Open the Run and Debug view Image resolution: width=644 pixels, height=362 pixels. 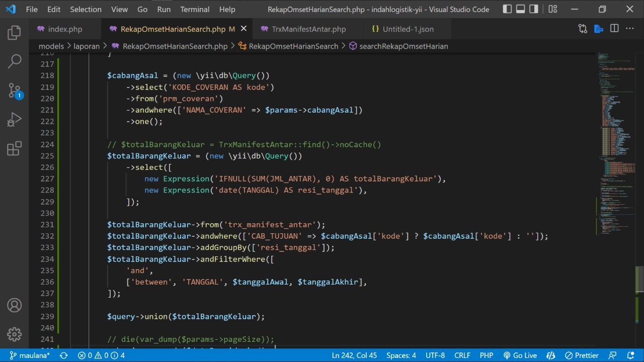coord(14,120)
